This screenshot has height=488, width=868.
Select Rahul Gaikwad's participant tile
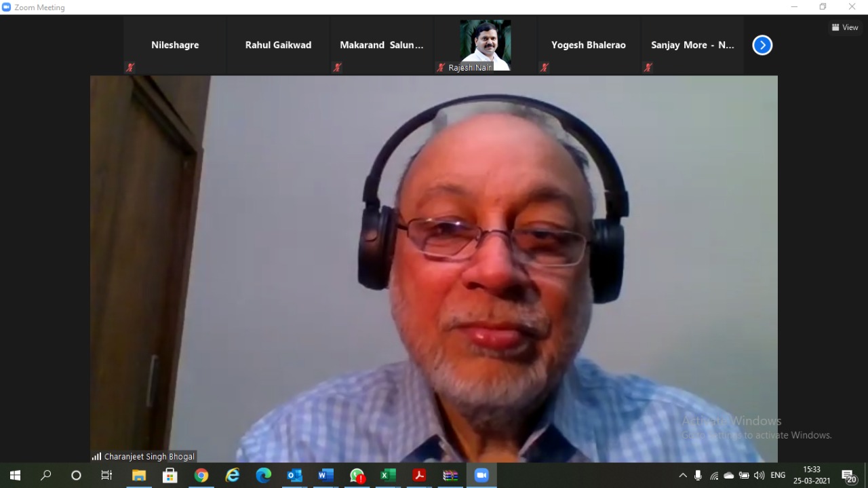click(x=278, y=45)
